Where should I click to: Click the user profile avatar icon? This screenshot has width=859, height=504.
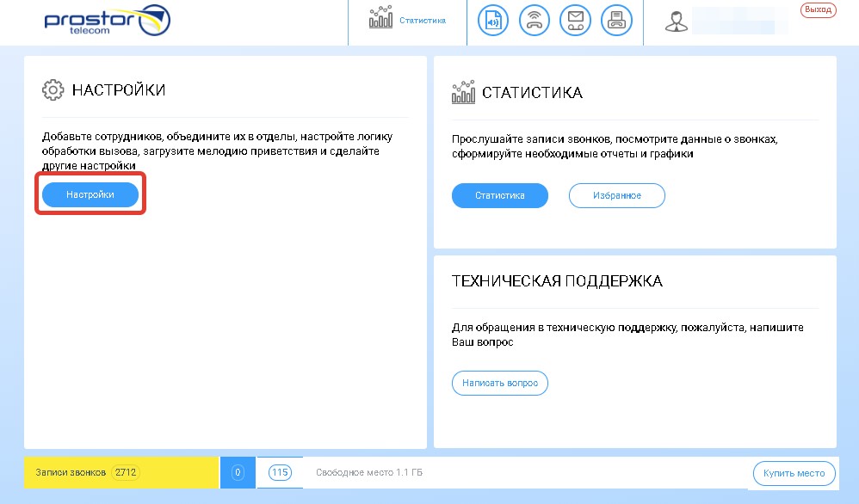[676, 22]
